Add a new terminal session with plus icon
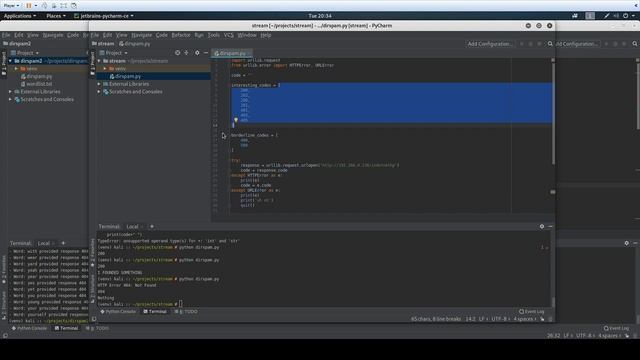This screenshot has height=360, width=640. click(x=152, y=226)
